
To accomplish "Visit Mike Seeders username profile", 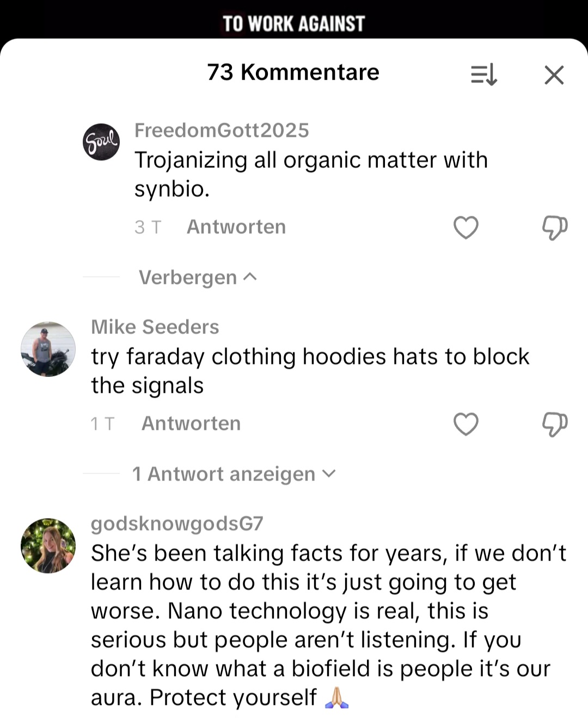I will point(155,327).
